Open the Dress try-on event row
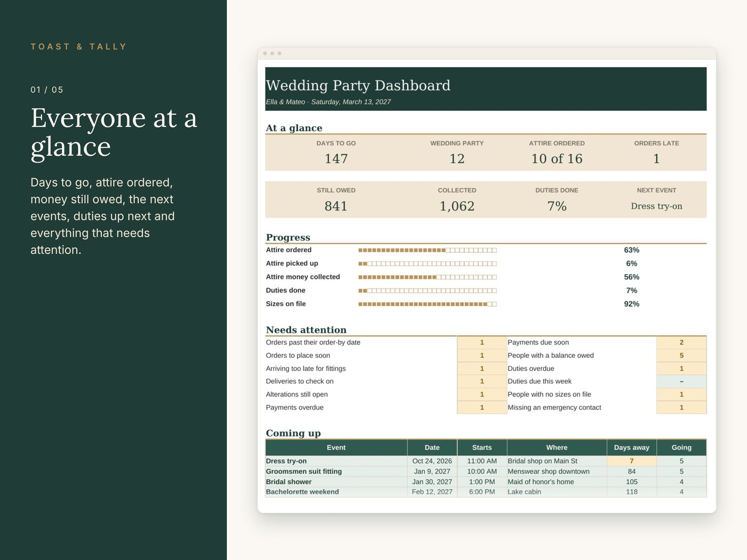 coord(486,461)
